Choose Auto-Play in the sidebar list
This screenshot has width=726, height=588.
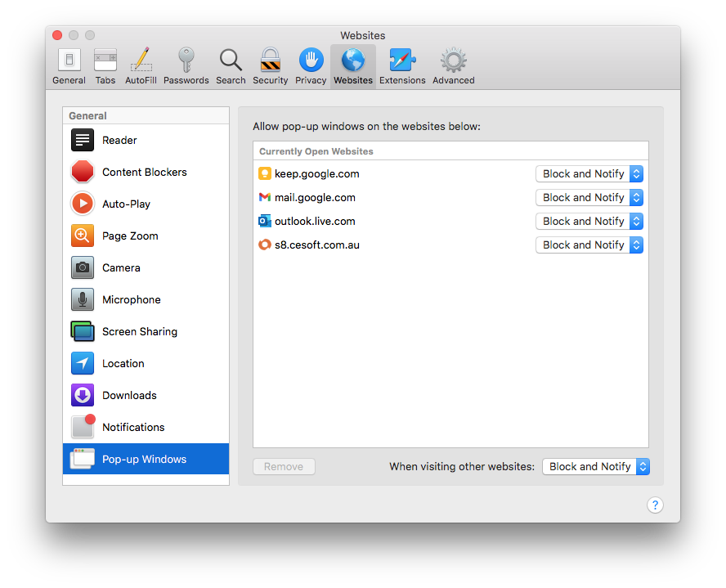[x=126, y=204]
